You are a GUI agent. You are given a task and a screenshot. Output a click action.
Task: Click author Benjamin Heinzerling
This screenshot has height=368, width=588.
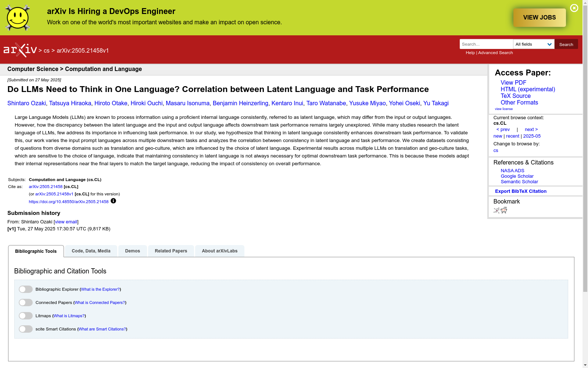(x=240, y=103)
